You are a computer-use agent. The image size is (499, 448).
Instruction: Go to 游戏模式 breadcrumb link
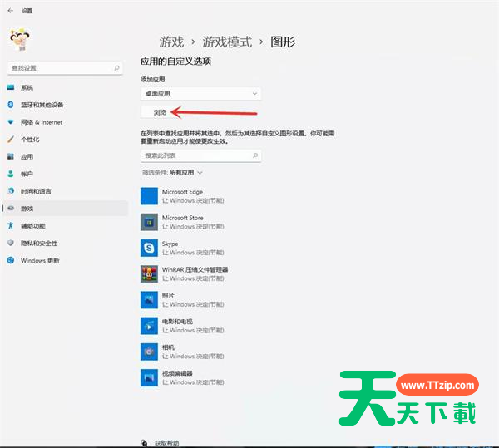[x=227, y=42]
